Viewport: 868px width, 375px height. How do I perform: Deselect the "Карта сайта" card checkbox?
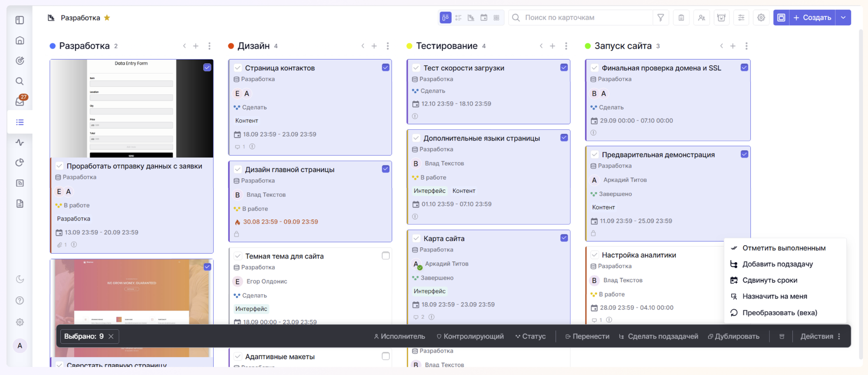coord(564,238)
